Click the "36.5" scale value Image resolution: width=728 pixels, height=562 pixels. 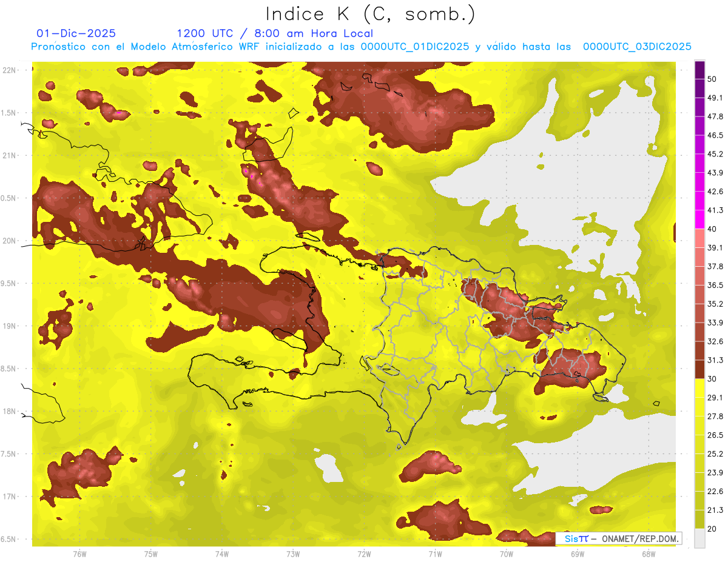[715, 285]
